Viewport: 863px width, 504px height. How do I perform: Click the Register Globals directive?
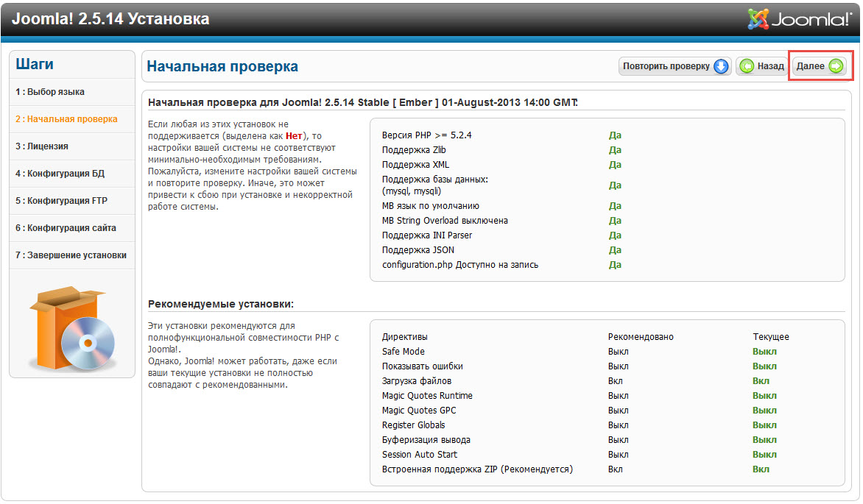tap(413, 425)
